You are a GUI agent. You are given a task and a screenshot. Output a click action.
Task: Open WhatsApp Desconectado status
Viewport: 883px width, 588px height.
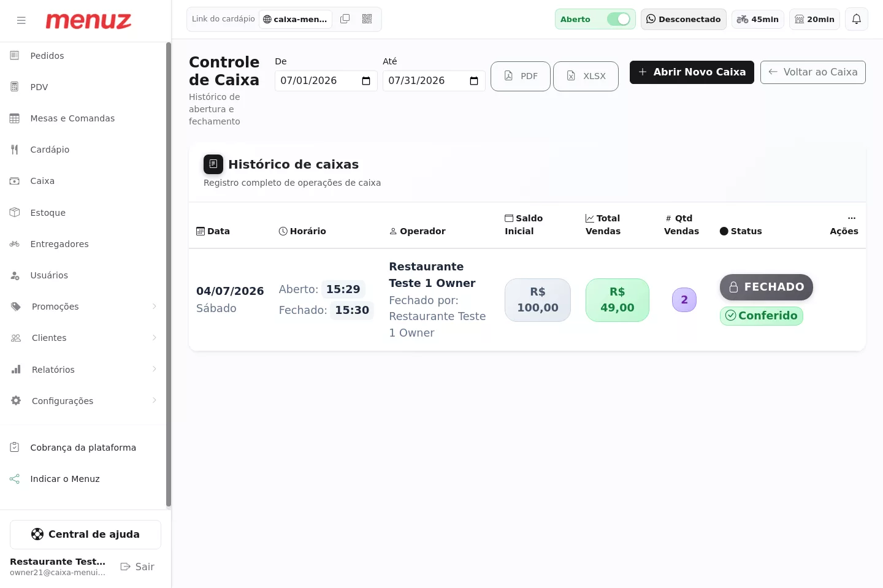point(683,19)
